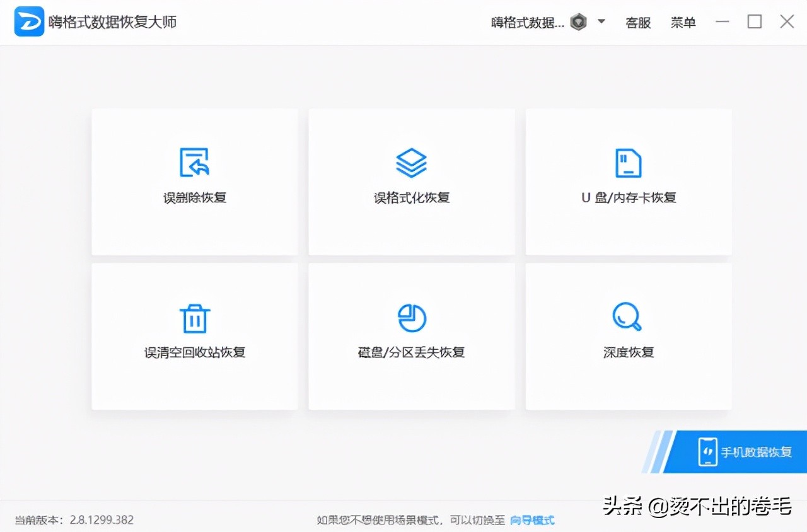Click the 向导模式 link

(532, 520)
